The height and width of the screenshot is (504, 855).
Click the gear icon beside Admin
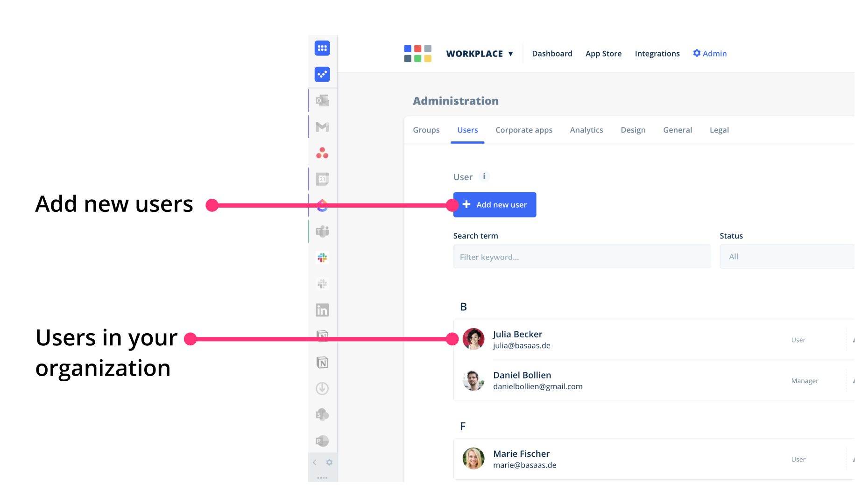697,53
